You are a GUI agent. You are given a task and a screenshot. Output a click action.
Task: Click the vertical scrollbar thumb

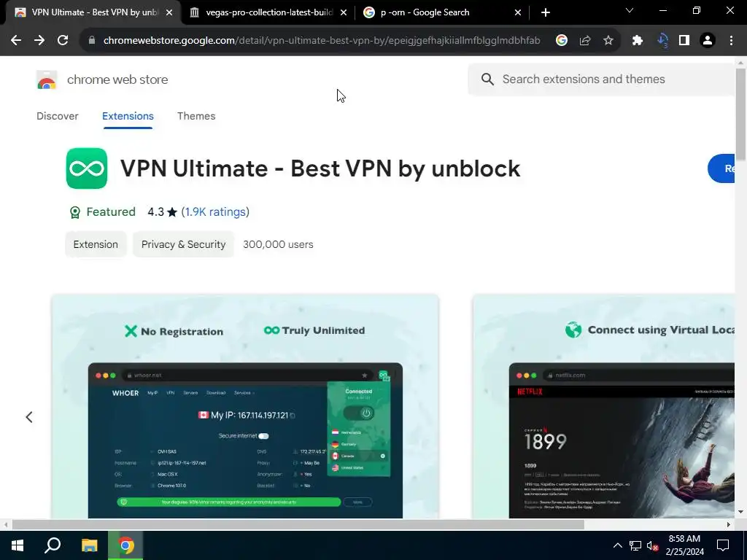coord(740,114)
